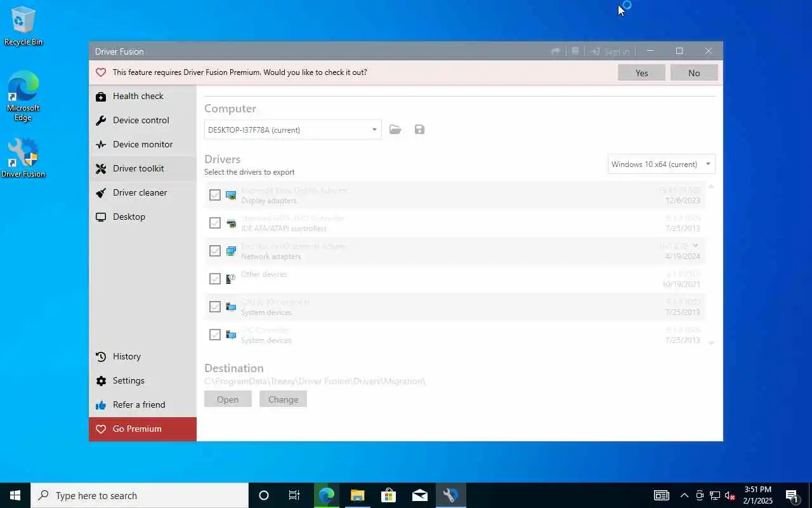This screenshot has height=508, width=812.
Task: Open the Settings page
Action: point(143,381)
